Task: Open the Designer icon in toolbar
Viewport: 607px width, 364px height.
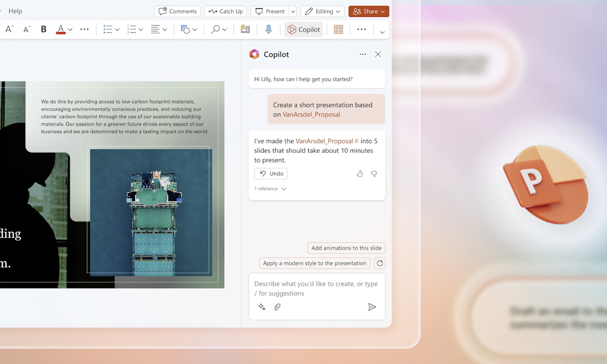Action: coord(245,29)
